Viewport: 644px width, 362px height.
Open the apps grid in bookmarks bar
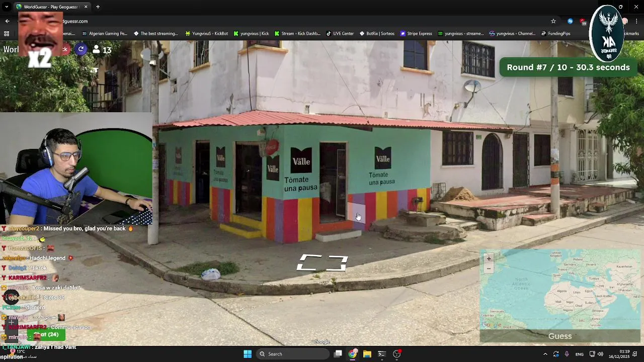(x=7, y=34)
